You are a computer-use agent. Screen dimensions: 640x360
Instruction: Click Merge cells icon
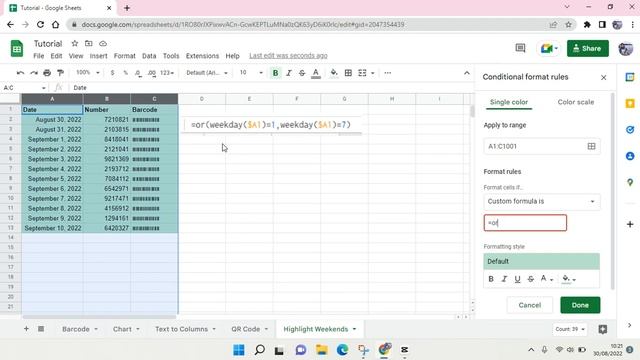pyautogui.click(x=362, y=73)
